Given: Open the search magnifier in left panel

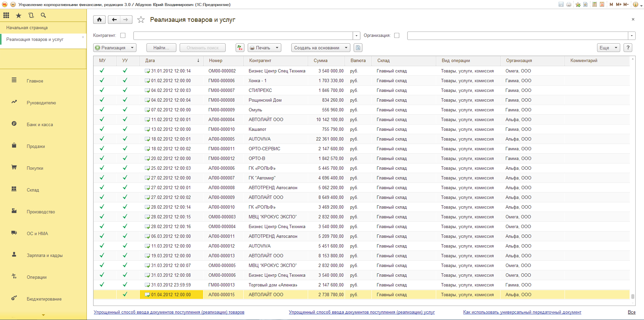Looking at the screenshot, I should coord(43,15).
